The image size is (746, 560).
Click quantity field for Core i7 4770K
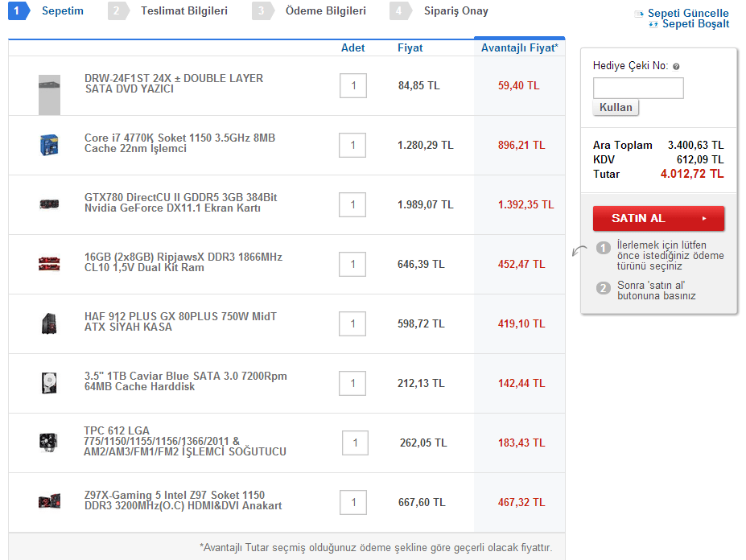[352, 145]
